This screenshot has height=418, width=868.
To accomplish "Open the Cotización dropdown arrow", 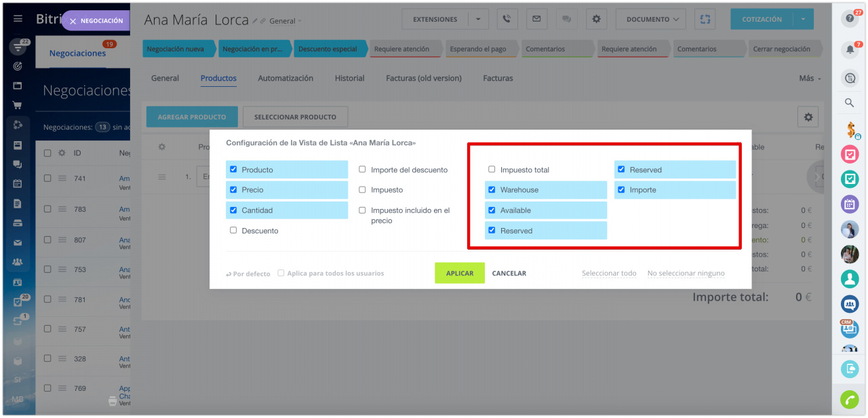I will (x=804, y=19).
